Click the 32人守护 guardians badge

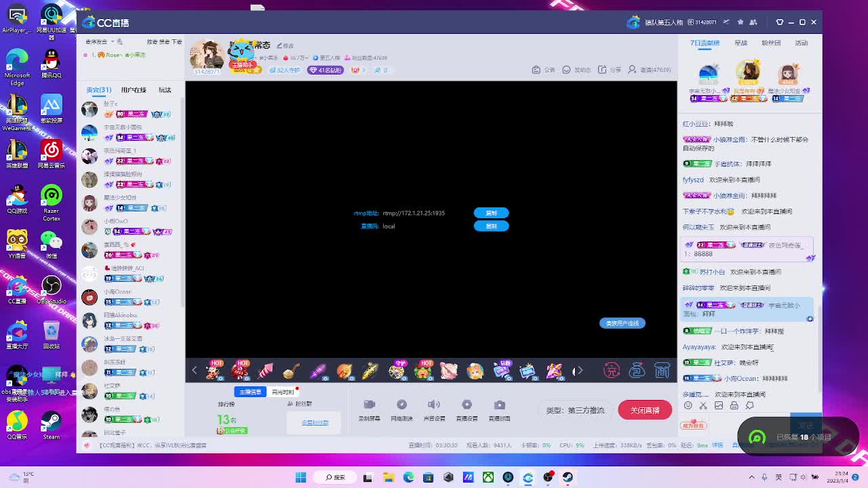click(285, 70)
